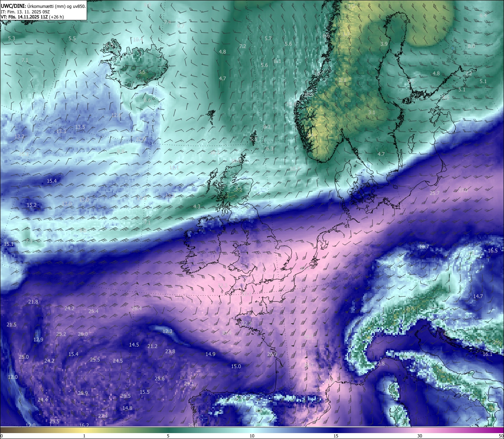The image size is (504, 439).
Task: Click the 14.9 value in the Bay of Biscay
Action: pos(210,354)
